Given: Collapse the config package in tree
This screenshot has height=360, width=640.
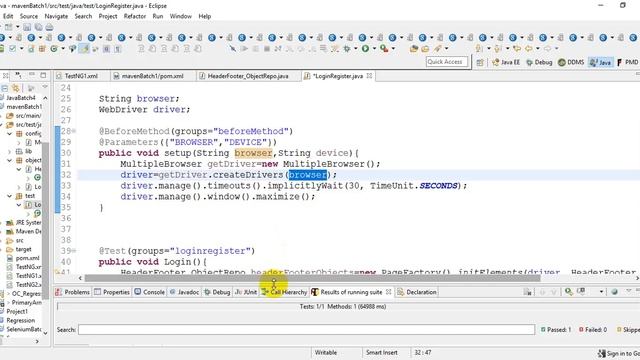Looking at the screenshot, I should (x=9, y=133).
